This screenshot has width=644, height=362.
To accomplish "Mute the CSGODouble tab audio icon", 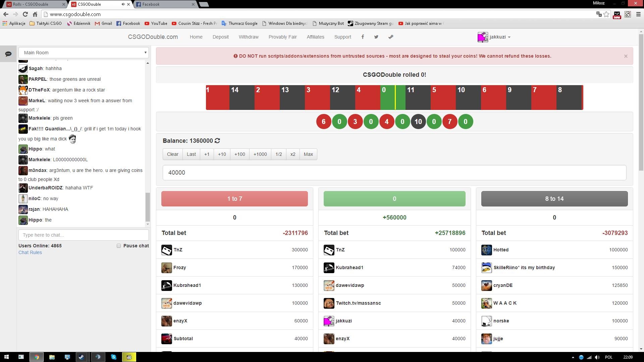I will [123, 4].
